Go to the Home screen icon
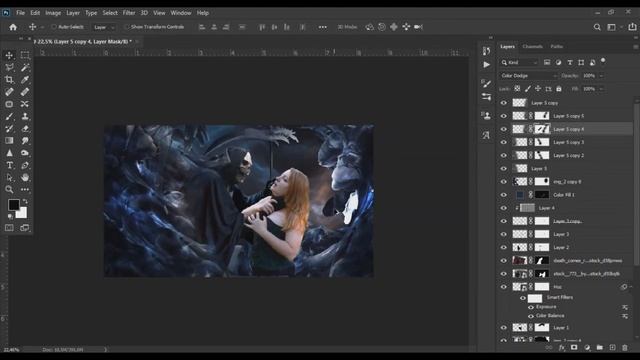Viewport: 640px width, 360px height. (x=13, y=27)
